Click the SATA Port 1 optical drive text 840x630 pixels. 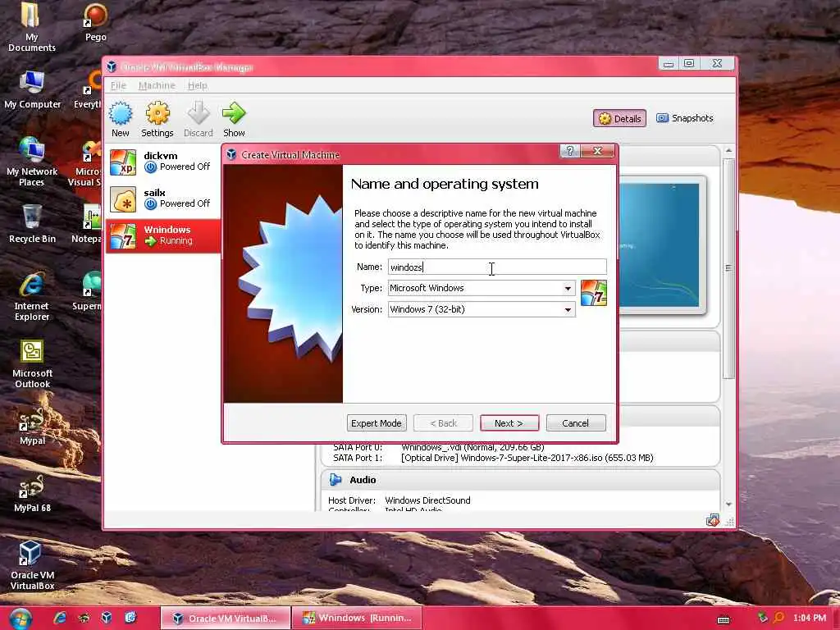[x=527, y=458]
